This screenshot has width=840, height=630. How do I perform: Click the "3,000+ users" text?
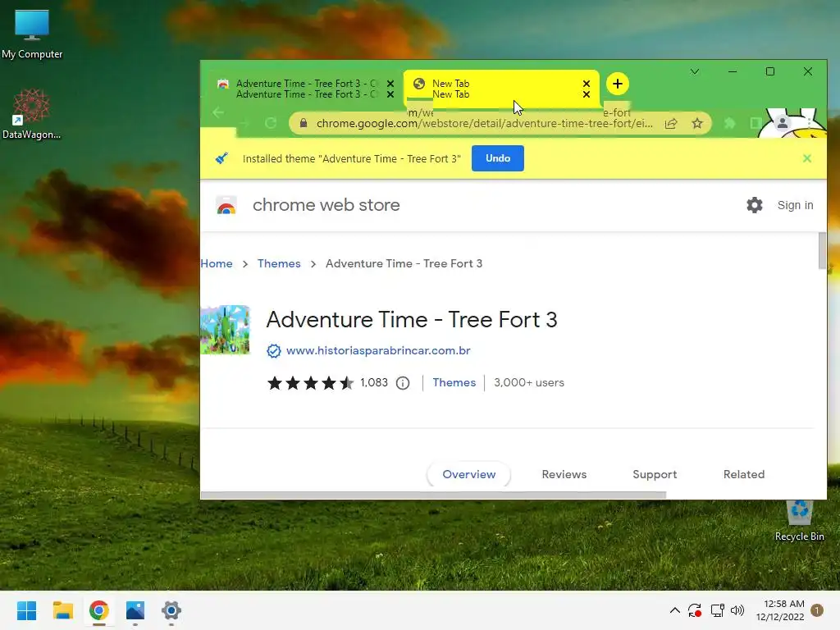pos(529,382)
